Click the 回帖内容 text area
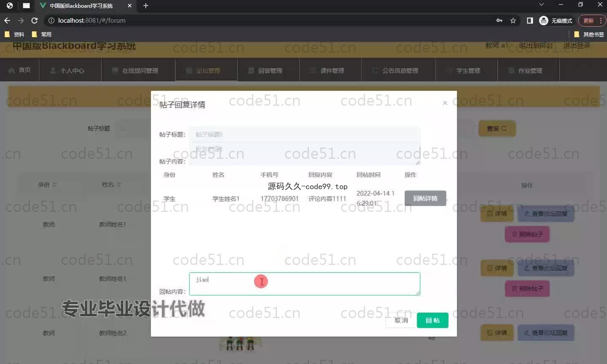 (304, 284)
